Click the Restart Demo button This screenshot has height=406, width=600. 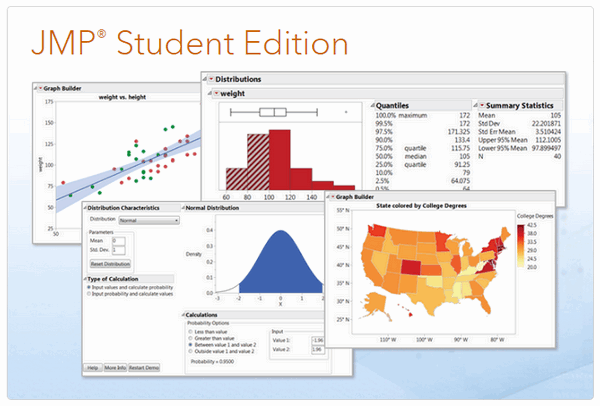[144, 368]
